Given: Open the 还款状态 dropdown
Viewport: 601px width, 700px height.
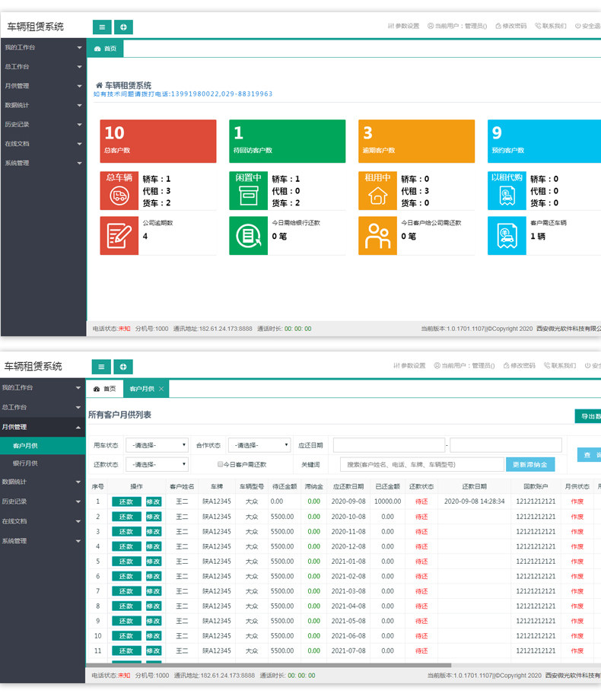Looking at the screenshot, I should click(157, 464).
